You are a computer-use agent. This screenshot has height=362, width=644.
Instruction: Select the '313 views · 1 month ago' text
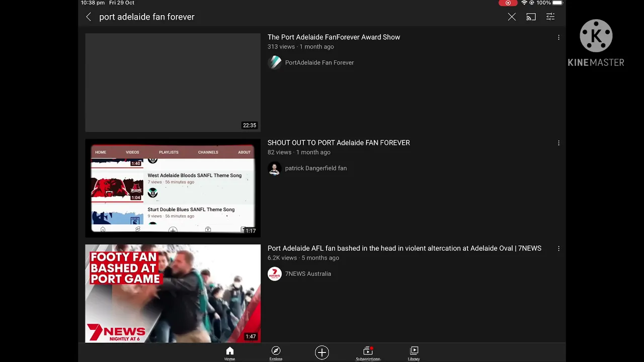301,47
